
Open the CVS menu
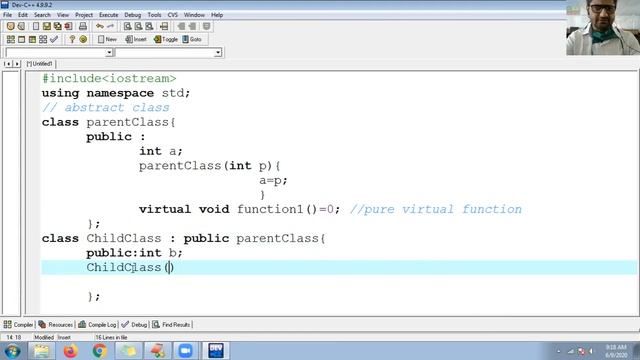[173, 15]
